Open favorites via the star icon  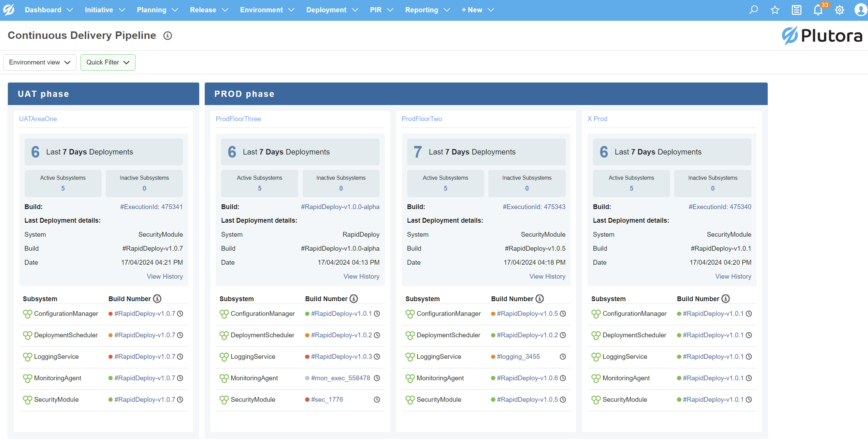click(775, 10)
